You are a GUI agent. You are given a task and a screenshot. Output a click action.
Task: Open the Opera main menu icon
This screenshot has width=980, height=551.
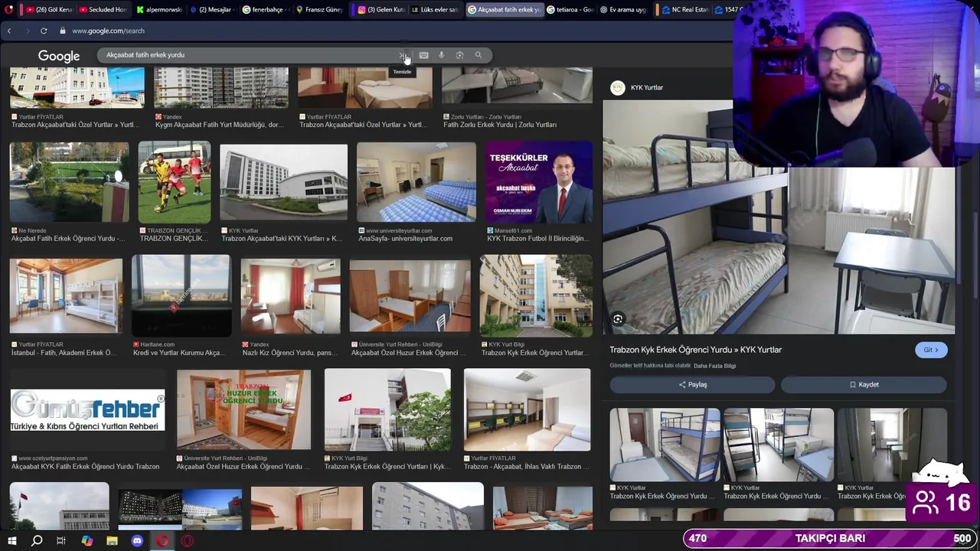coord(9,10)
